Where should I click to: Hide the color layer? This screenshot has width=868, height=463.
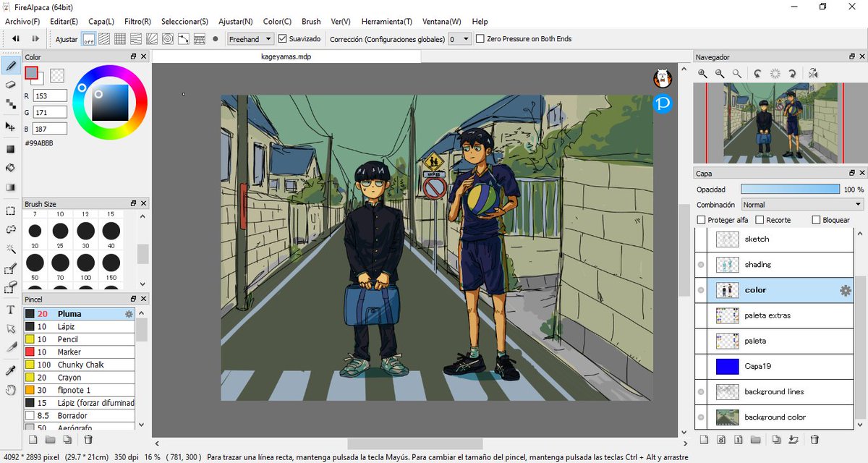click(x=701, y=290)
